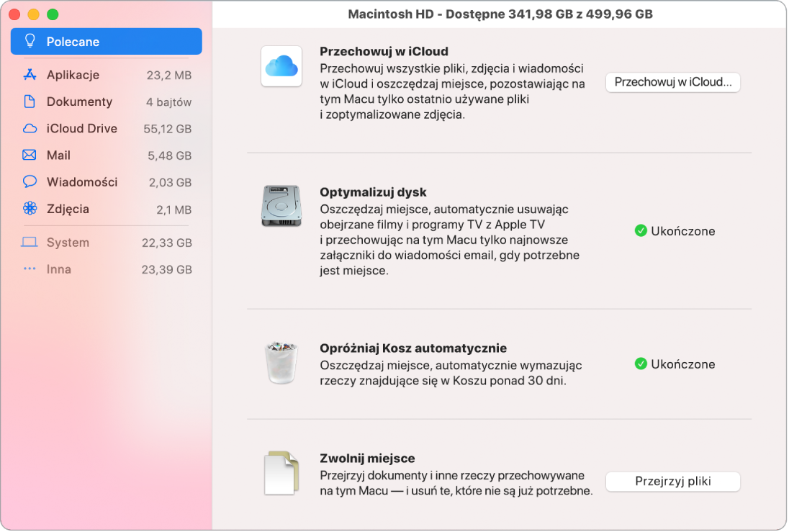
Task: Select the Polecane lightbulb icon
Action: (x=30, y=41)
